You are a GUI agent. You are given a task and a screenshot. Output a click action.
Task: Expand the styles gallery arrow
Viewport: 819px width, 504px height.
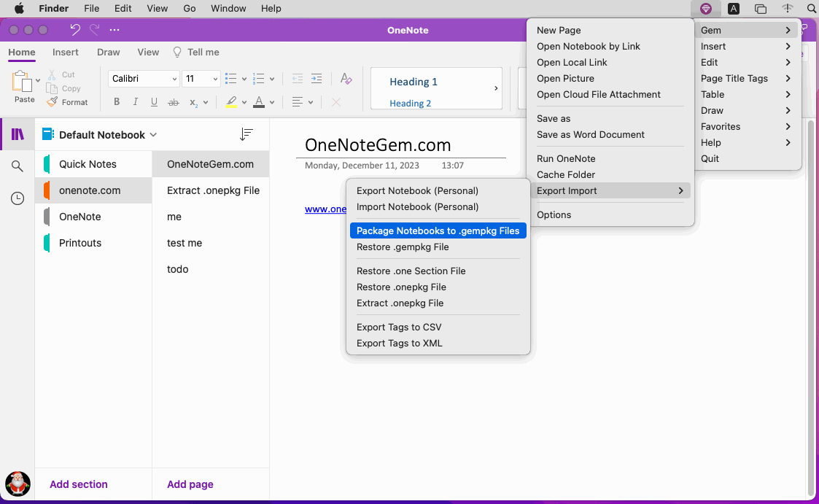(496, 88)
